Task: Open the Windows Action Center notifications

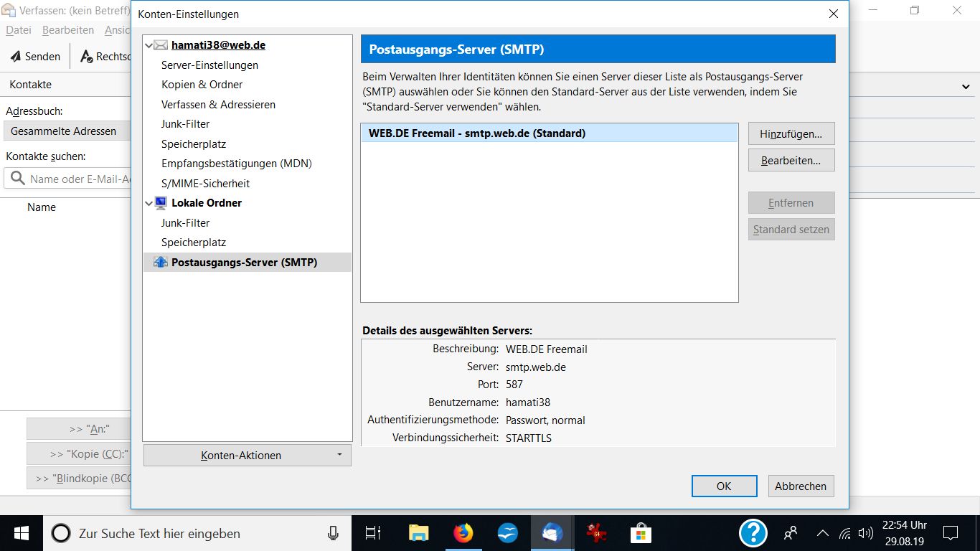Action: pos(951,533)
